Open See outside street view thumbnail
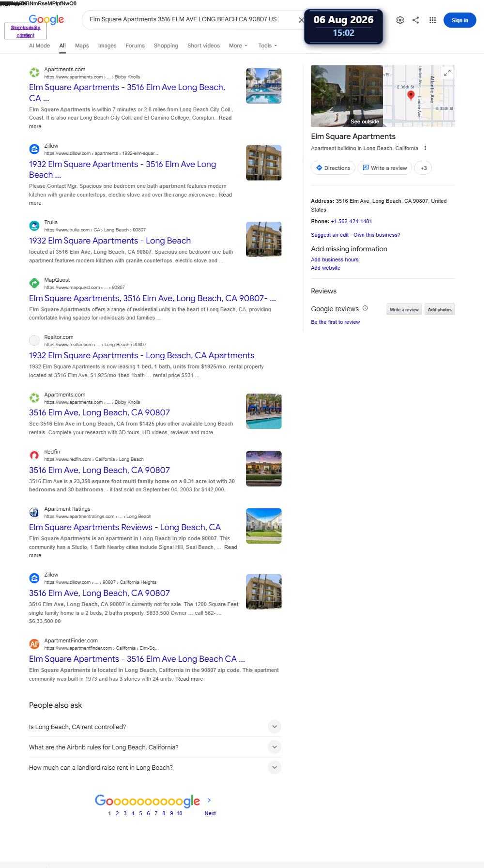Screen dimensions: 490x868 tap(347, 96)
